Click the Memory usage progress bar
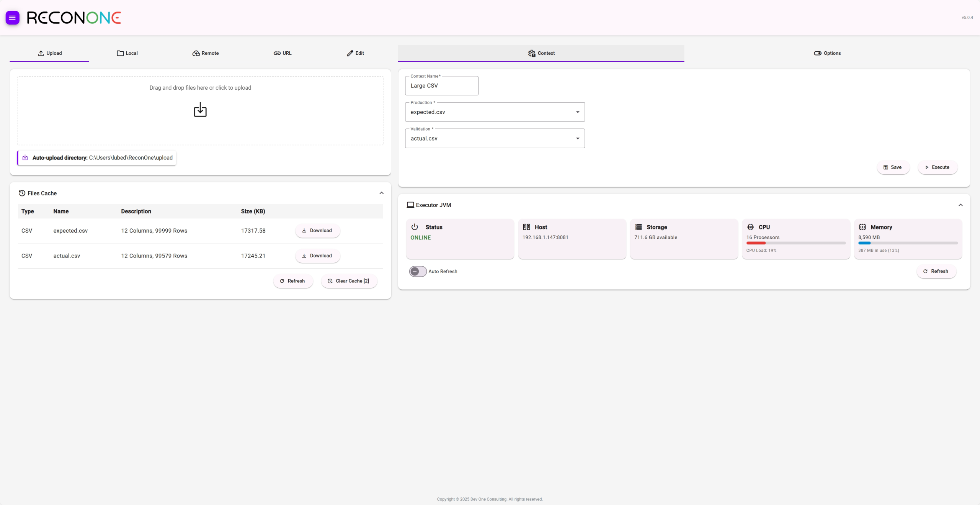The image size is (980, 505). [x=908, y=243]
